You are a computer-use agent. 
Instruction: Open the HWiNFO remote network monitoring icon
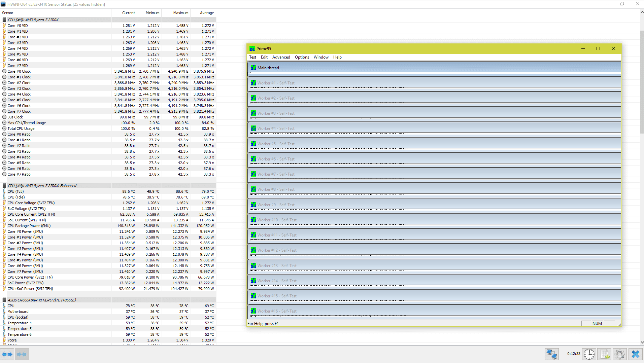click(x=552, y=354)
